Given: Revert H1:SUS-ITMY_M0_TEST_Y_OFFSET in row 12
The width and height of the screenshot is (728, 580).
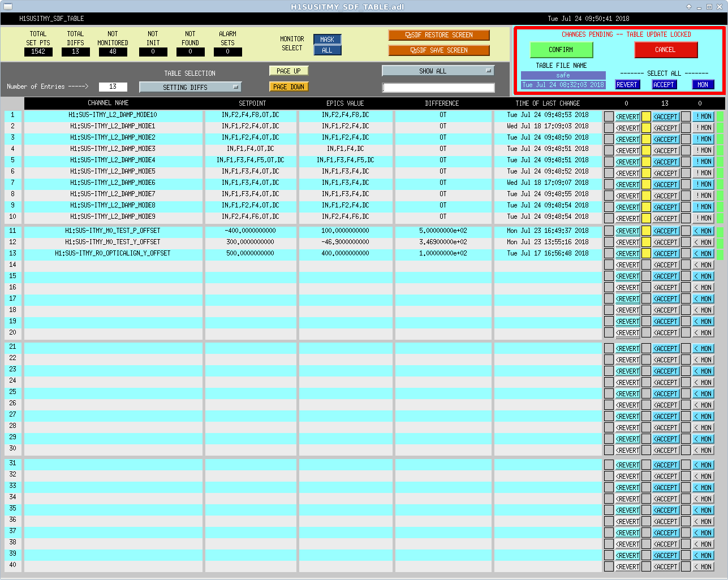Looking at the screenshot, I should click(x=627, y=242).
